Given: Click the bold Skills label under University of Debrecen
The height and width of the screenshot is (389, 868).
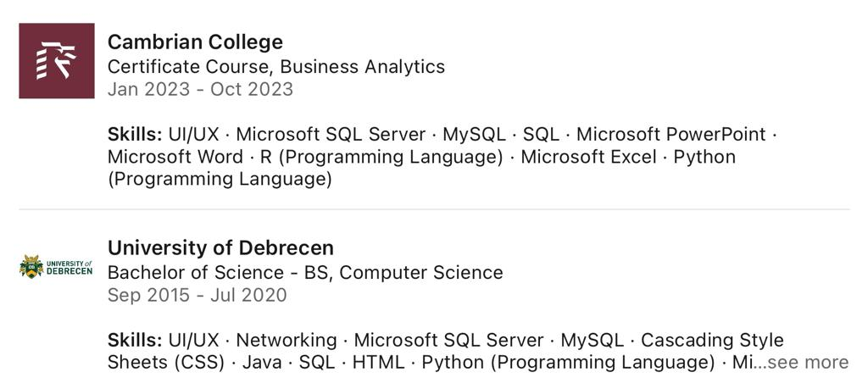Looking at the screenshot, I should (x=135, y=340).
